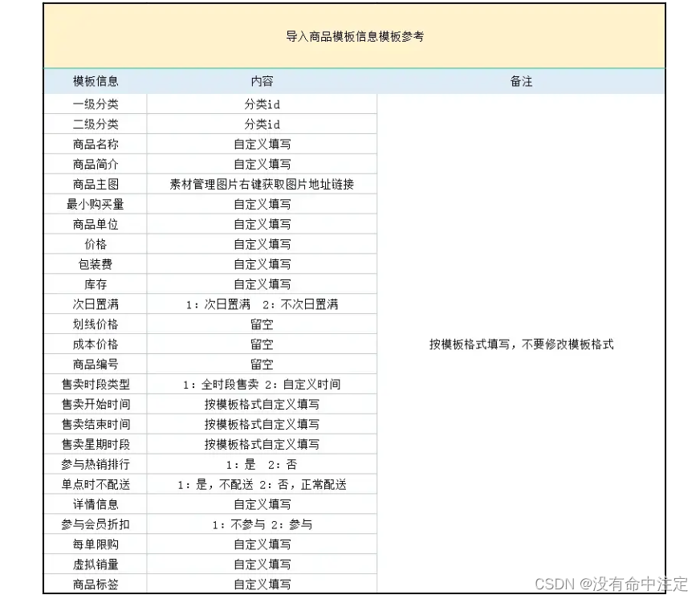Select the '售卖星期时段' cell

[96, 445]
